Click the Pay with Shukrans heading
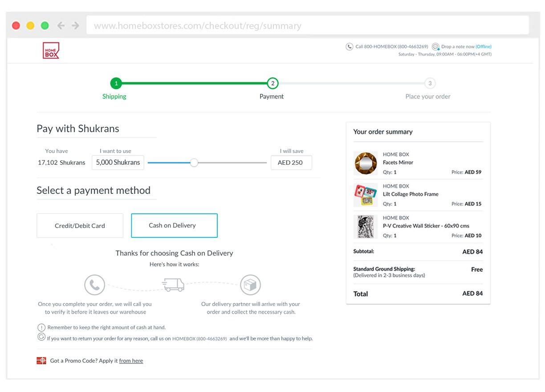The height and width of the screenshot is (392, 545). (x=78, y=129)
